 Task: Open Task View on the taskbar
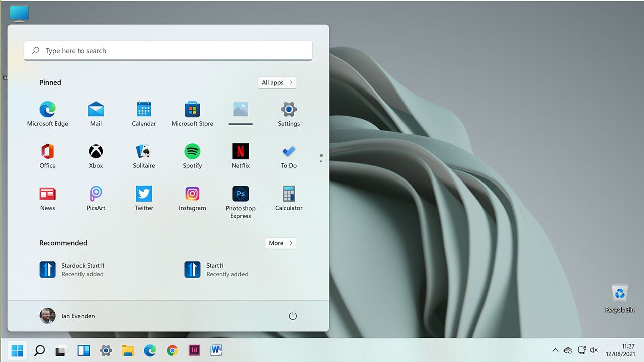coord(61,350)
